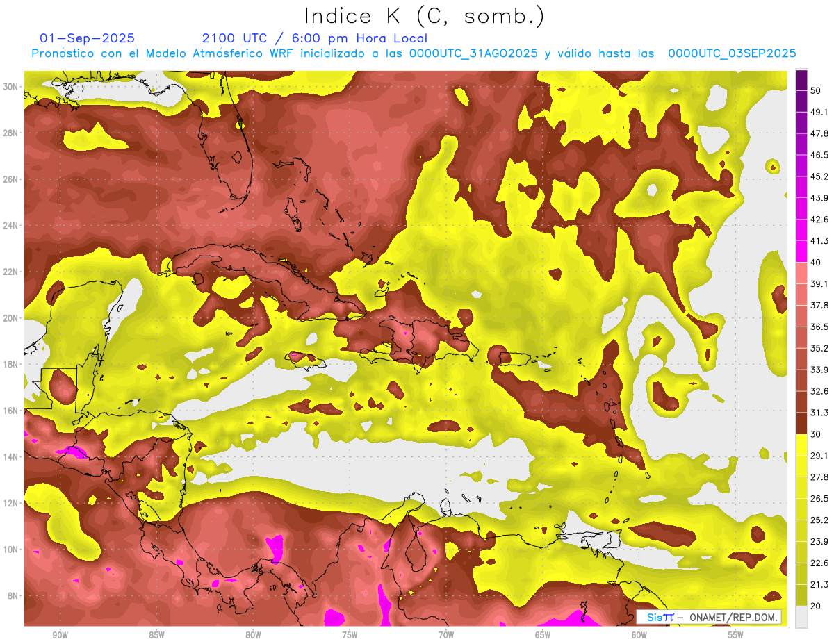The width and height of the screenshot is (834, 644).
Task: Click the "SisTT - ONAMET/REP.DOM." credit box
Action: [x=709, y=617]
